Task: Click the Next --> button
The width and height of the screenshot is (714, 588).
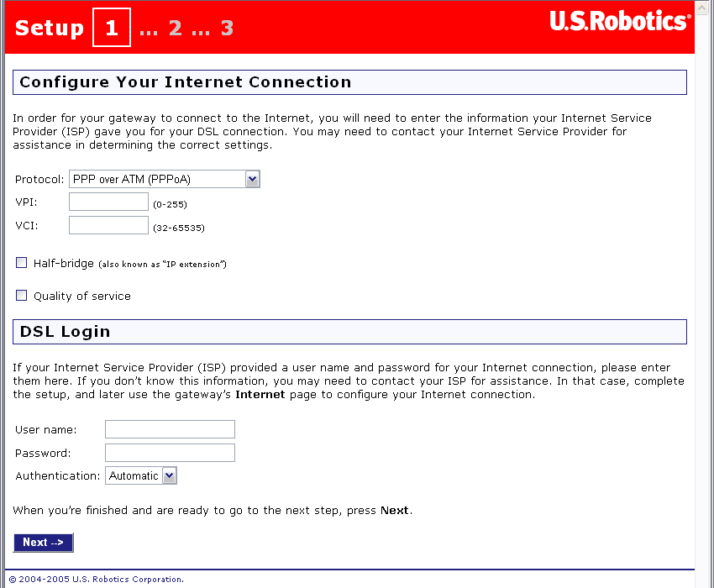Action: [43, 543]
